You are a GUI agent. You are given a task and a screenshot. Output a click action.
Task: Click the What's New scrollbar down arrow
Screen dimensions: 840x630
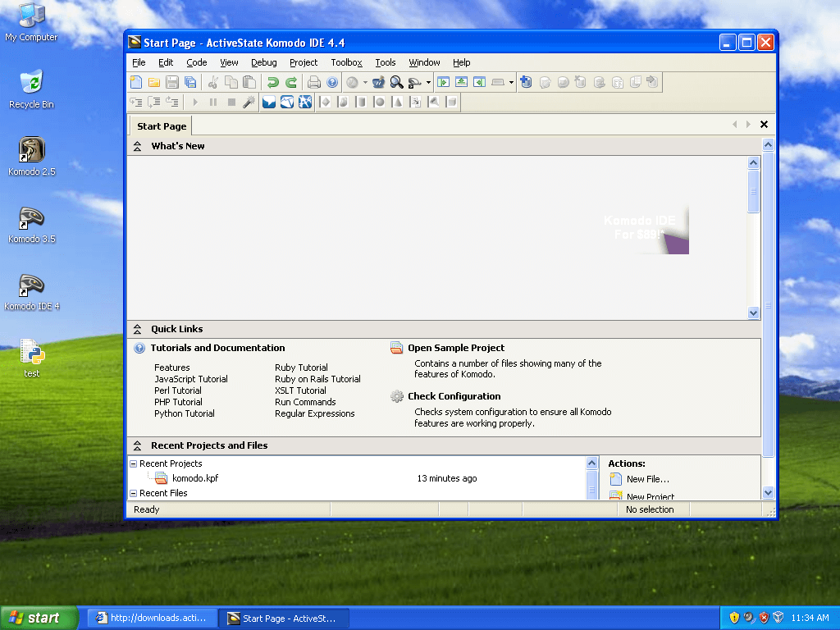(753, 313)
